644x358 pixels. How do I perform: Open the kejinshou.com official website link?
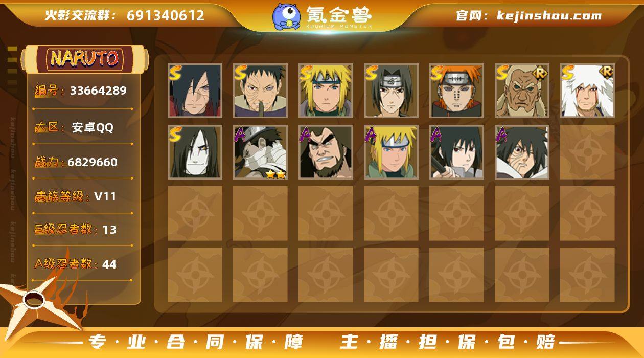point(549,16)
